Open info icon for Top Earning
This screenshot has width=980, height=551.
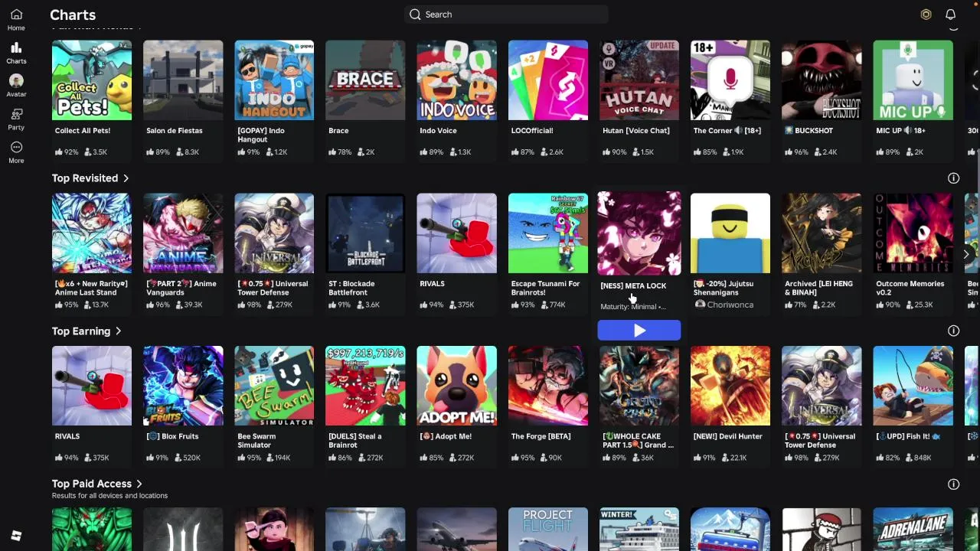tap(953, 331)
